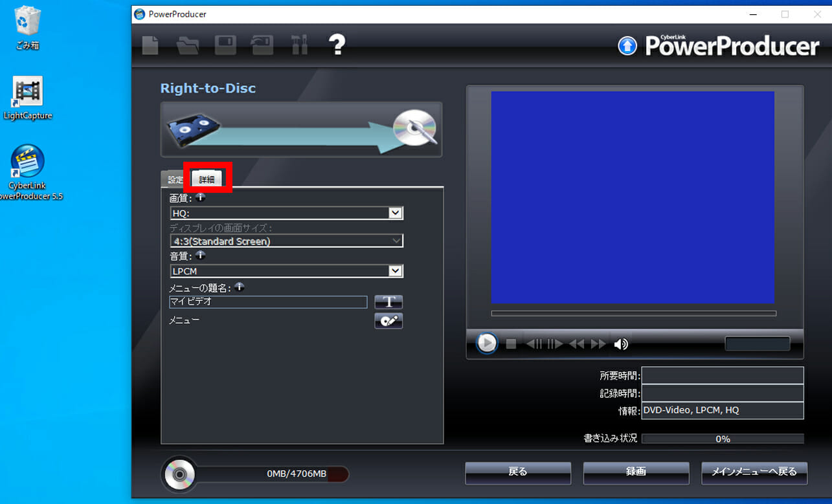The width and height of the screenshot is (832, 504).
Task: Switch to the 設定 tab
Action: [175, 180]
